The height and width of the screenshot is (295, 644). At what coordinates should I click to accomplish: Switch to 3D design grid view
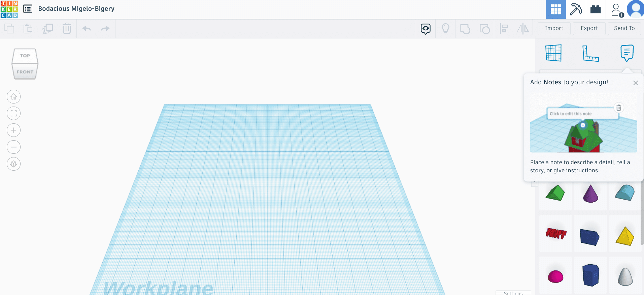coord(556,9)
